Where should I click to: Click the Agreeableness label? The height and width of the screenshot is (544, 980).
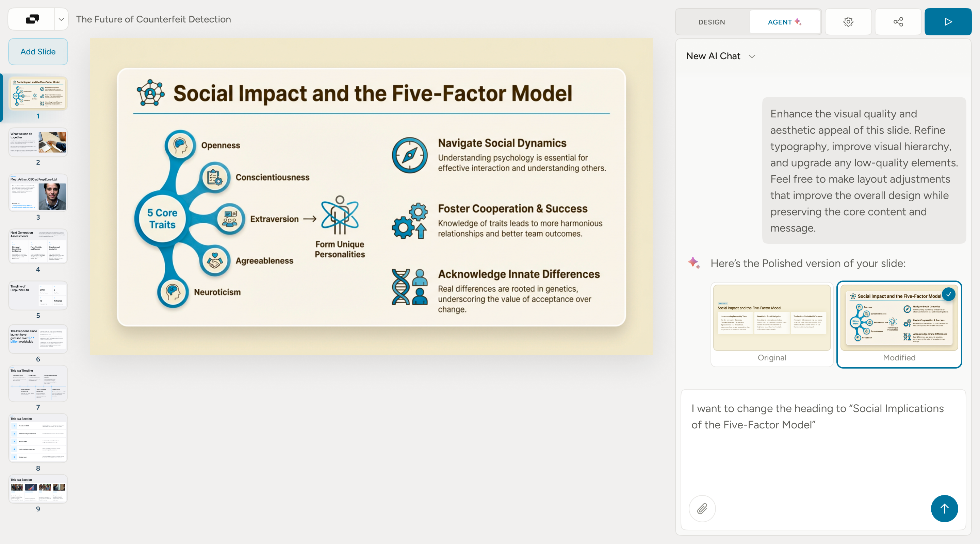[x=264, y=261]
